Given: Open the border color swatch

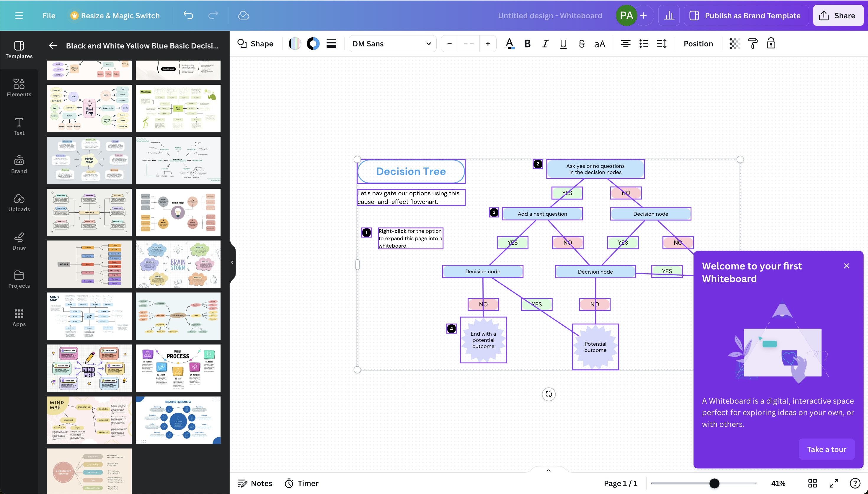Looking at the screenshot, I should [313, 44].
